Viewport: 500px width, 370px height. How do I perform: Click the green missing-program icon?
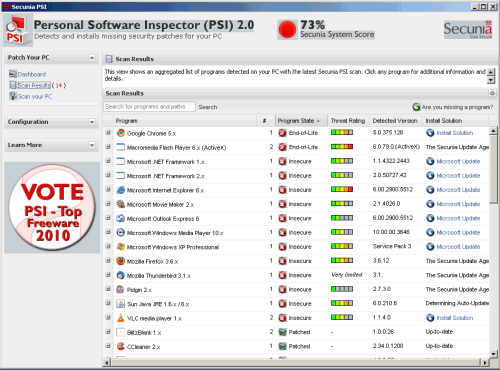pos(416,107)
